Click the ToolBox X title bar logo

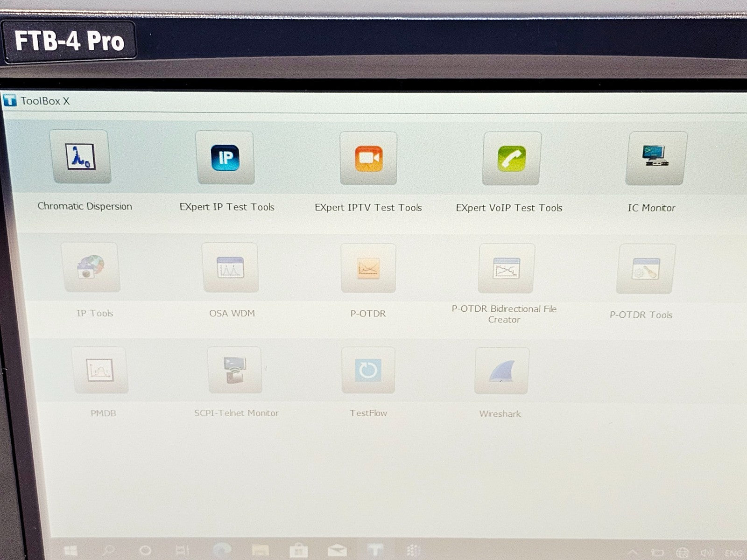pos(10,100)
